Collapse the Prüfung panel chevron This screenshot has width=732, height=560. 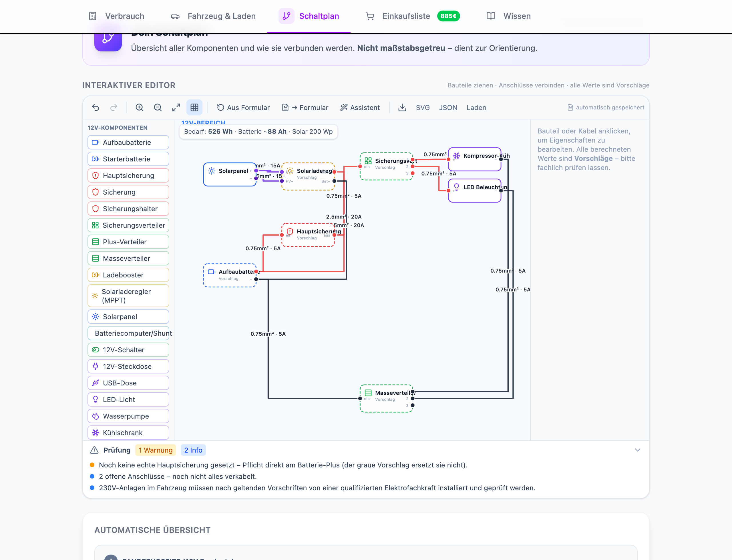[x=638, y=450]
